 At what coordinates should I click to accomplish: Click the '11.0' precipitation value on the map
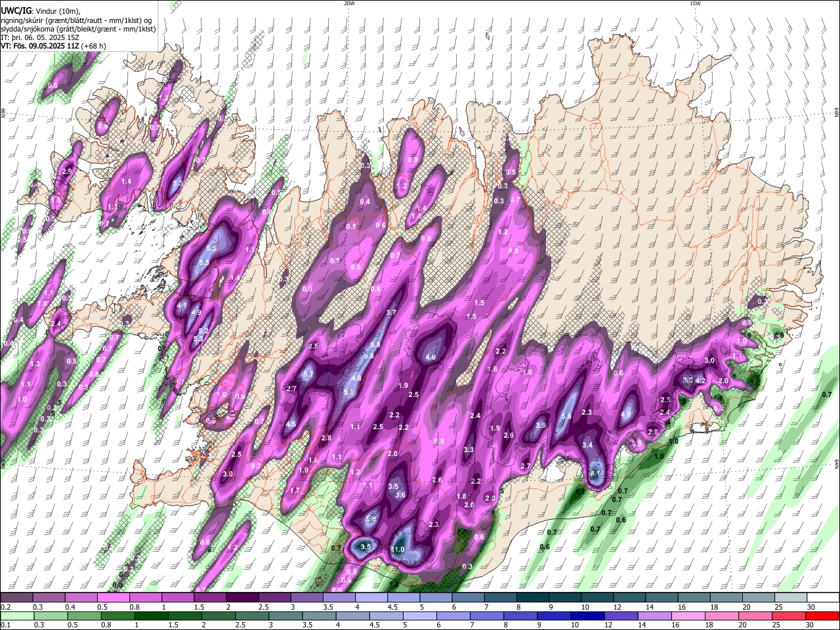398,549
